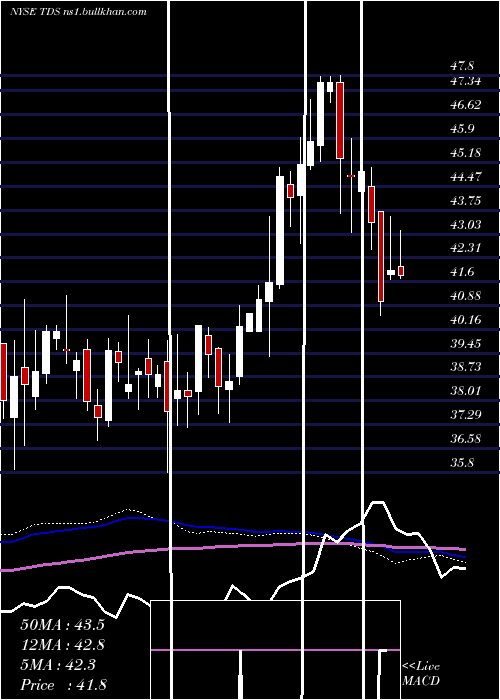Viewport: 500px width, 700px height.
Task: Click the 46.62 price level label
Action: point(465,105)
